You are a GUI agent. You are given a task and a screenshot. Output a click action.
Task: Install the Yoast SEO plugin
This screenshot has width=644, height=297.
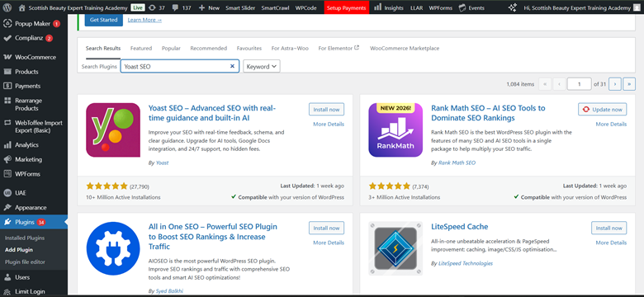pyautogui.click(x=326, y=110)
